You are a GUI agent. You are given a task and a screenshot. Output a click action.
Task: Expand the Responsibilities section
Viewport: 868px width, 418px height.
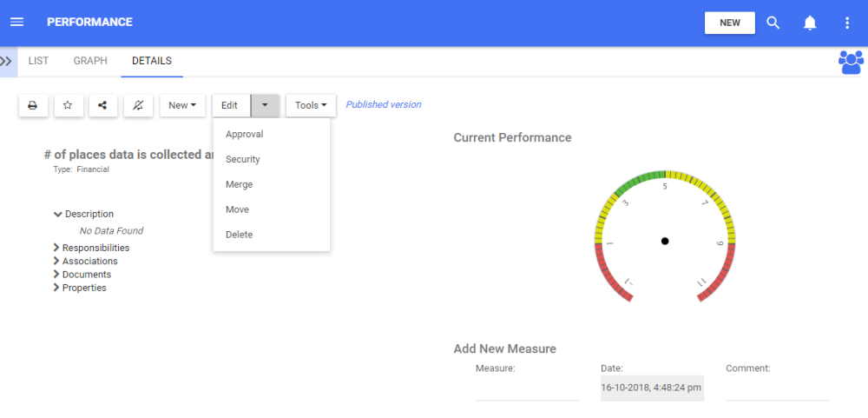[56, 248]
